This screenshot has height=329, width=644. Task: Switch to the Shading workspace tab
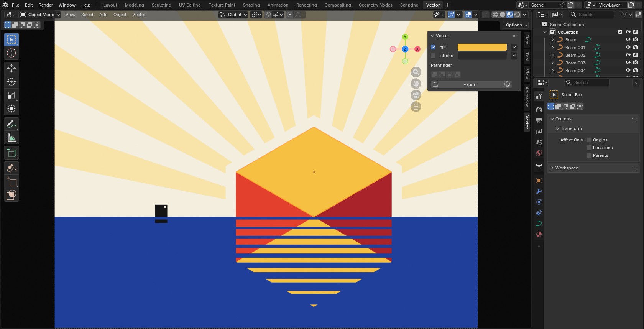point(251,5)
